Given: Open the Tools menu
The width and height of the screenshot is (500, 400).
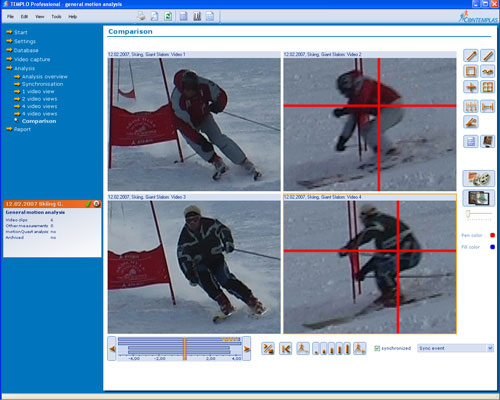Looking at the screenshot, I should [56, 17].
